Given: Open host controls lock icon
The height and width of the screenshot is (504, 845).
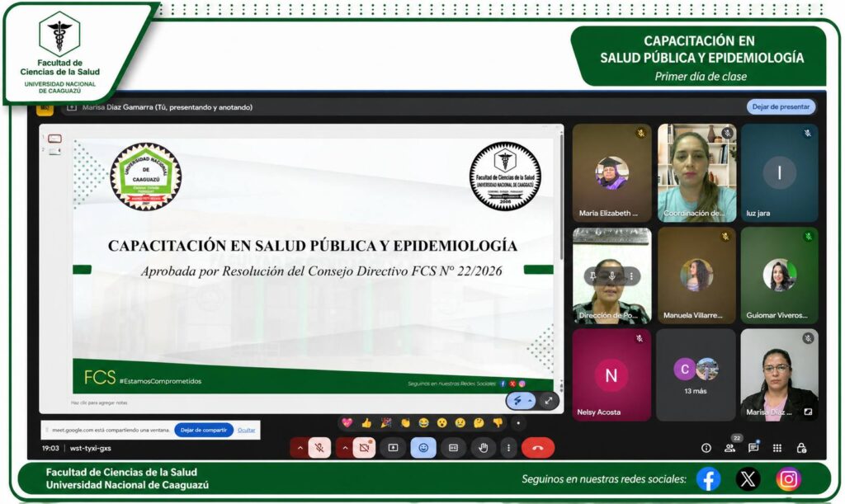Looking at the screenshot, I should tap(800, 448).
